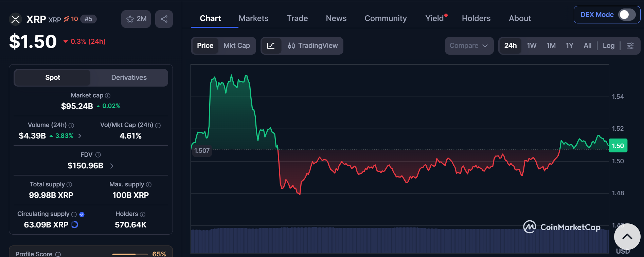Click the circulating supply progress ring

tap(75, 224)
